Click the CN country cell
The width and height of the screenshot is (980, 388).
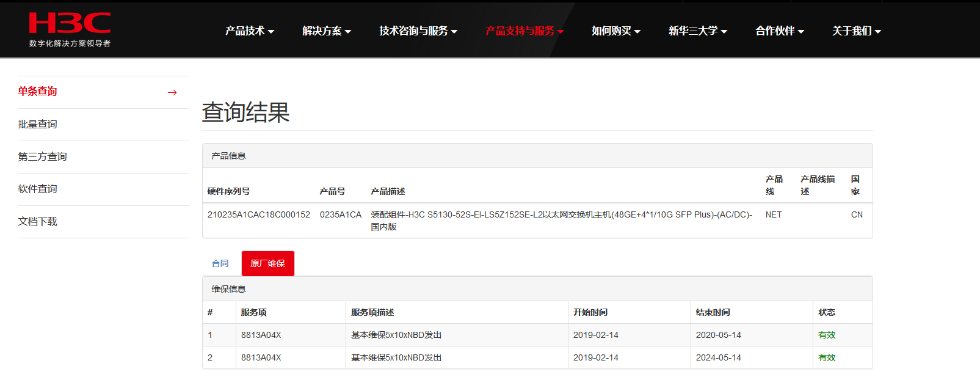tap(857, 214)
